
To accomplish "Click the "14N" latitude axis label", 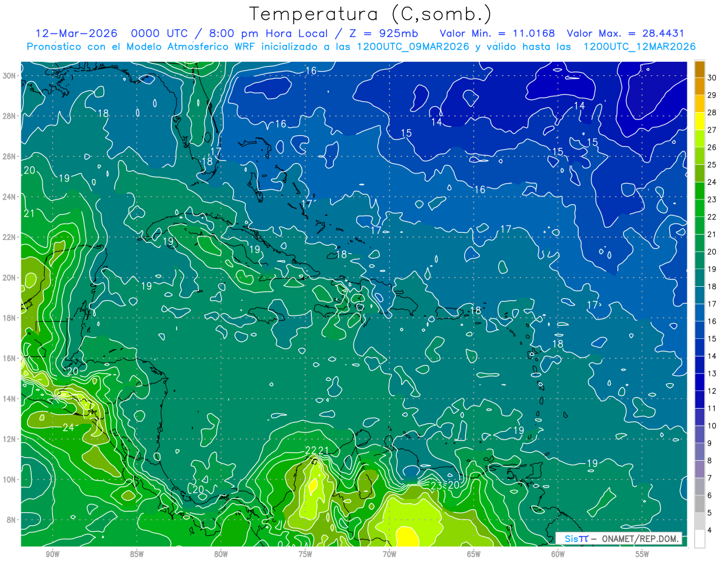I will 9,398.
